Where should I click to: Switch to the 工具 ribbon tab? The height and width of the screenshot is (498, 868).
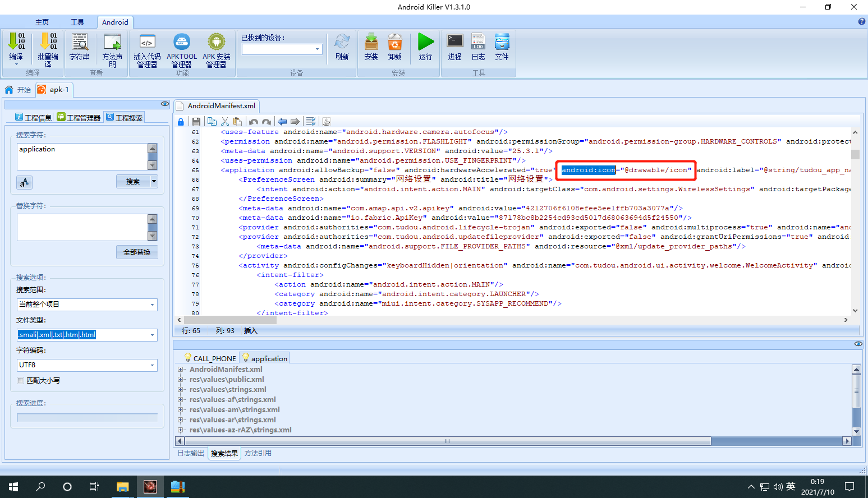tap(77, 22)
